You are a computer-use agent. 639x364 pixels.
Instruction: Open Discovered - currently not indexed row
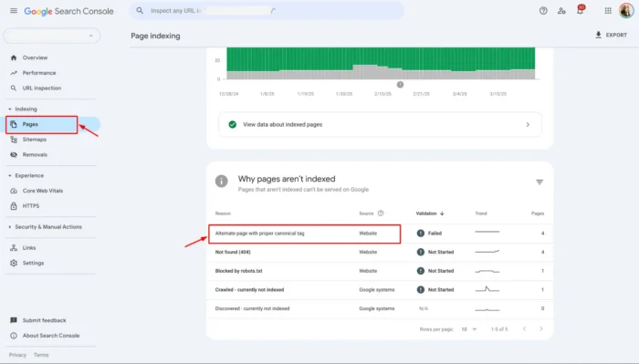coord(380,308)
